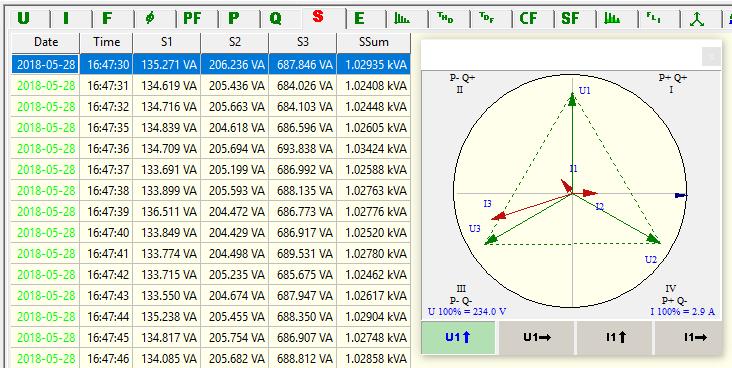Select the highlighted 16:47:30 time cell
Image resolution: width=732 pixels, height=368 pixels.
(x=106, y=64)
